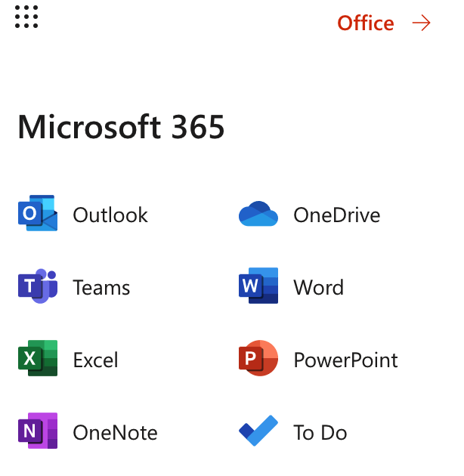The image size is (464, 476).
Task: Click the PowerPoint text label
Action: pyautogui.click(x=345, y=360)
